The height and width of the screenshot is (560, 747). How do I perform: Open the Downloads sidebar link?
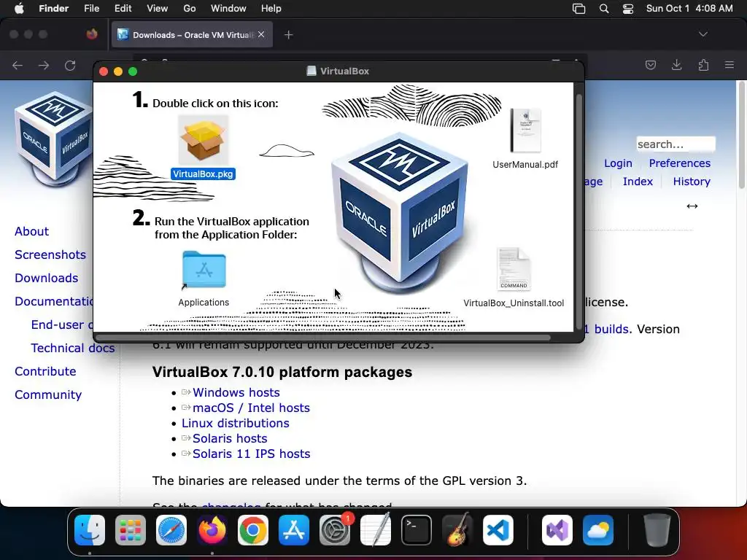pyautogui.click(x=46, y=278)
